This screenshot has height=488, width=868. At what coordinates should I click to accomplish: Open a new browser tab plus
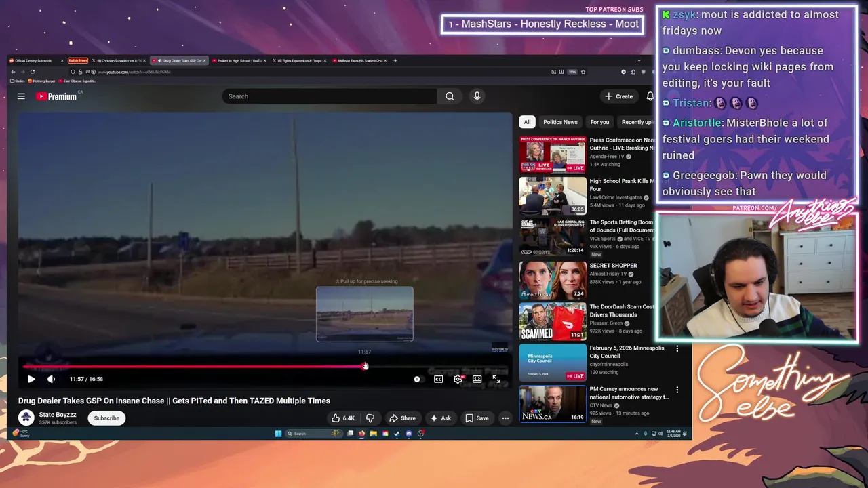tap(395, 60)
